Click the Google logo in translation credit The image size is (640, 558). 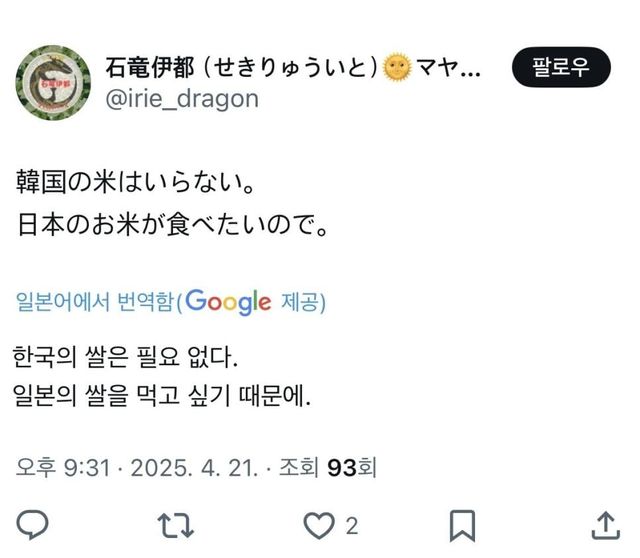pyautogui.click(x=228, y=301)
